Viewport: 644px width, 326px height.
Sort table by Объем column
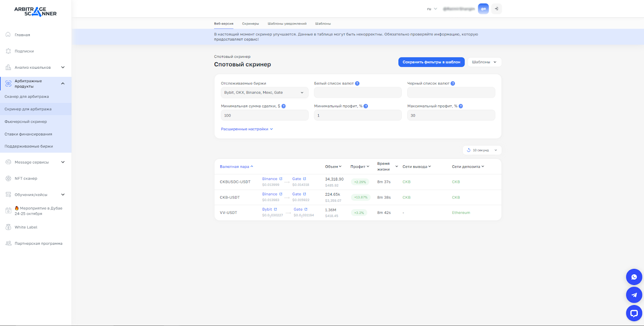coord(333,166)
